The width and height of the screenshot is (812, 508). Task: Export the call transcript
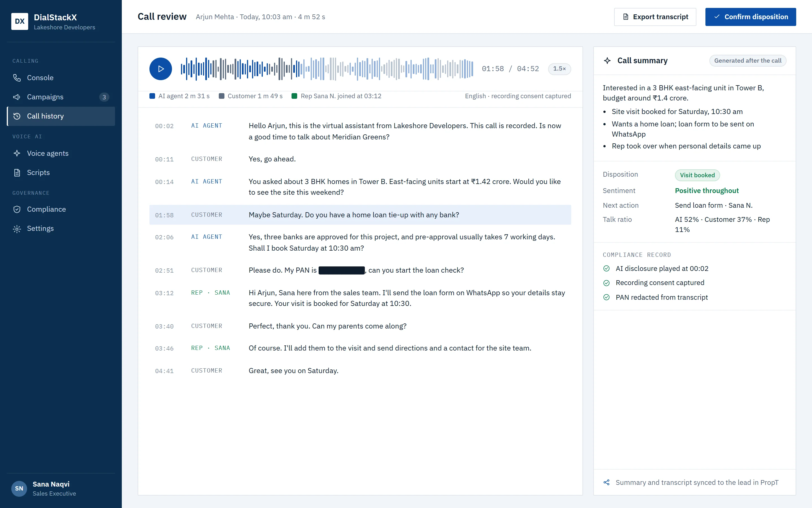[655, 17]
